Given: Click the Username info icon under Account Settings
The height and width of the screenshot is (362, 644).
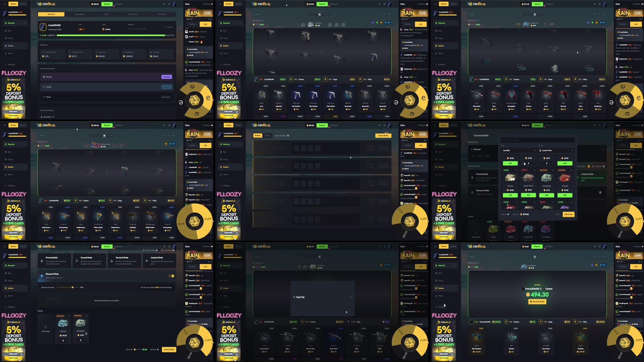Looking at the screenshot, I should click(53, 117).
